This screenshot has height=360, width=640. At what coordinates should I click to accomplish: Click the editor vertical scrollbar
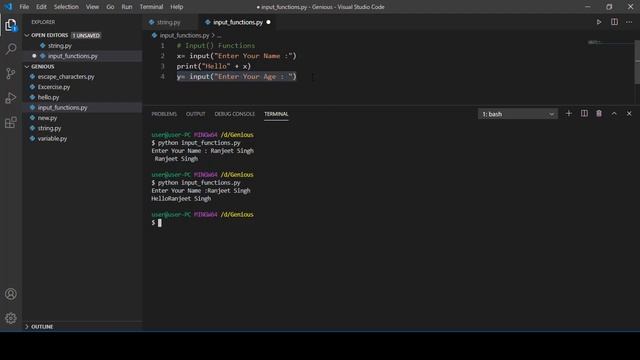[x=637, y=61]
